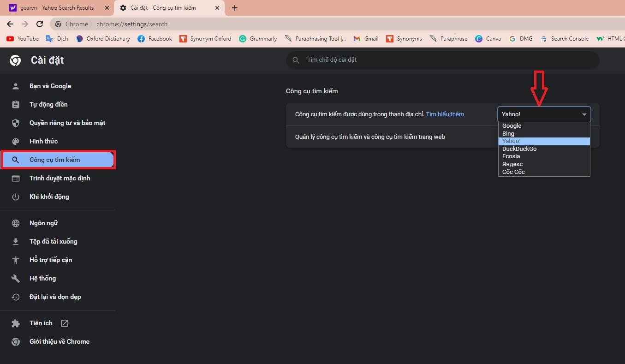Open Oxford Dictionary bookmark
This screenshot has width=625, height=364.
[x=103, y=39]
